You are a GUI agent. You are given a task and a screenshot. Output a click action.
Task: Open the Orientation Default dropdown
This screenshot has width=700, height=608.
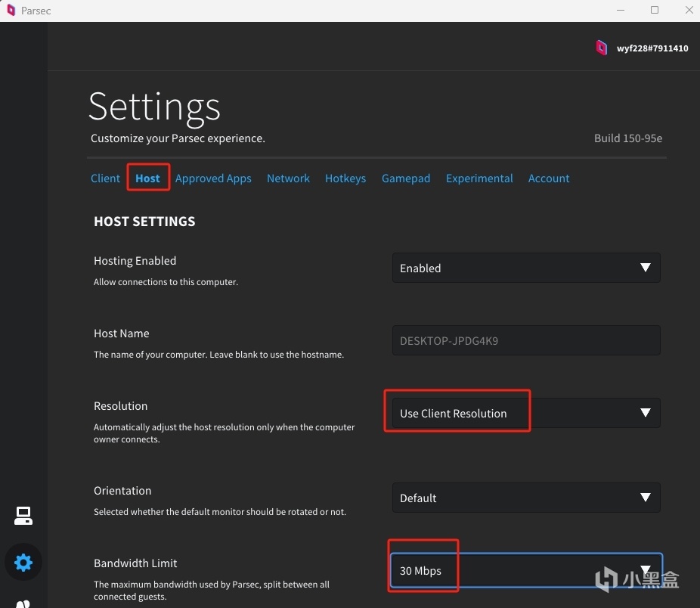point(525,498)
